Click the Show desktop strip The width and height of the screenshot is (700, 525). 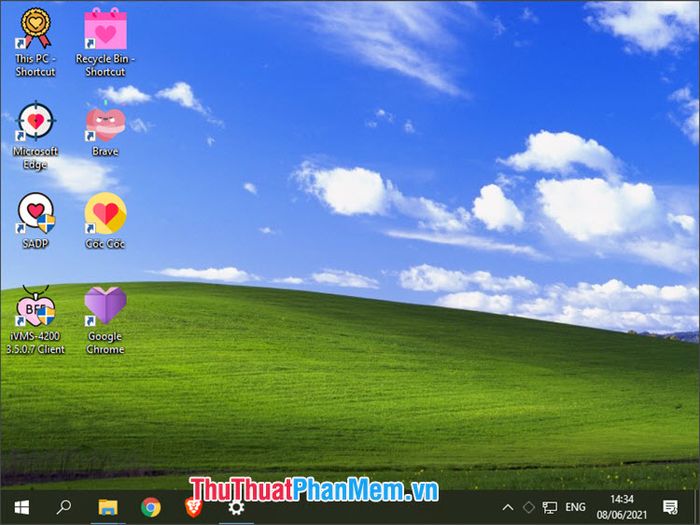point(696,507)
